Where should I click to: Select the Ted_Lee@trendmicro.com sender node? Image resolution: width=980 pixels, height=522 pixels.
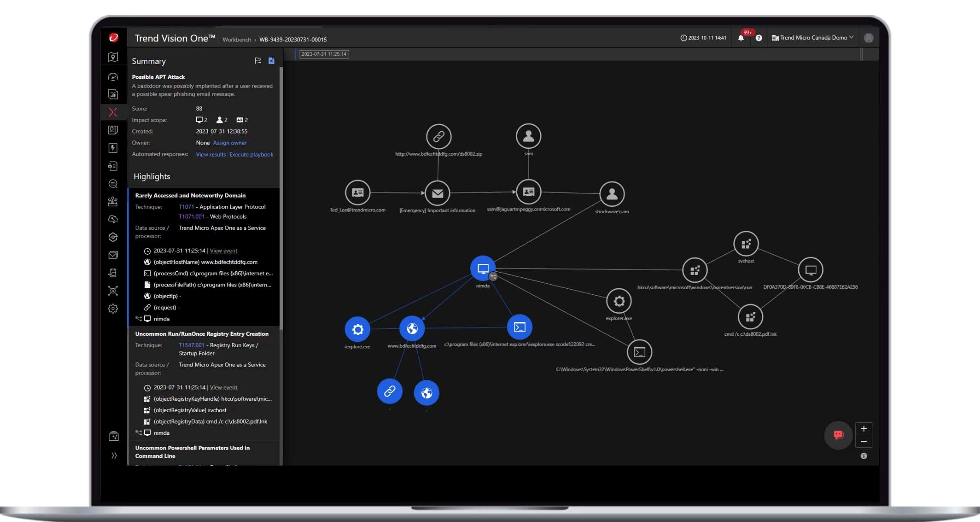pyautogui.click(x=358, y=192)
